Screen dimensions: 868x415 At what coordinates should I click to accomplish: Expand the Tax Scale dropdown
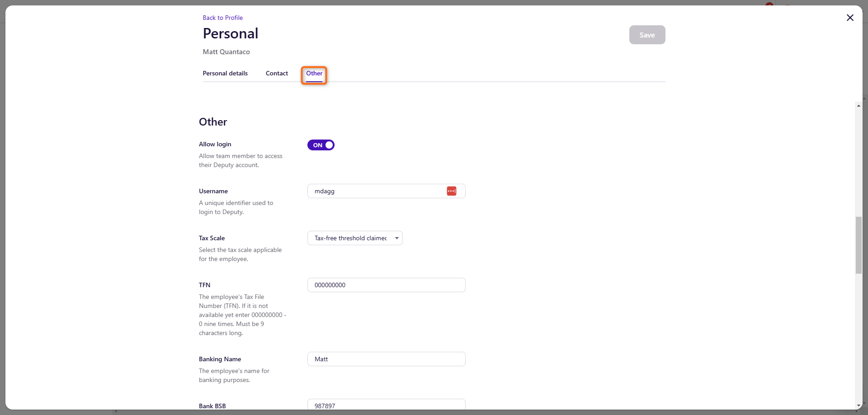[355, 238]
